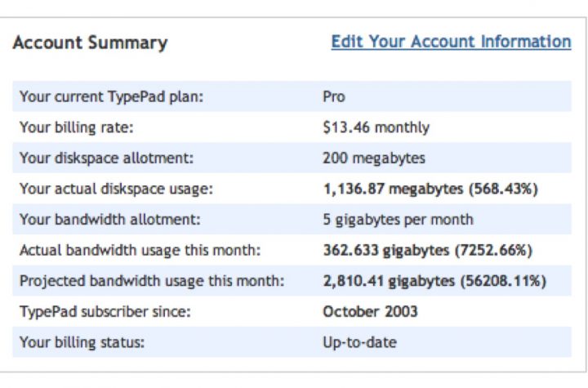This screenshot has width=588, height=388.
Task: Click the 'Your bandwidth allotment' label
Action: tap(110, 220)
